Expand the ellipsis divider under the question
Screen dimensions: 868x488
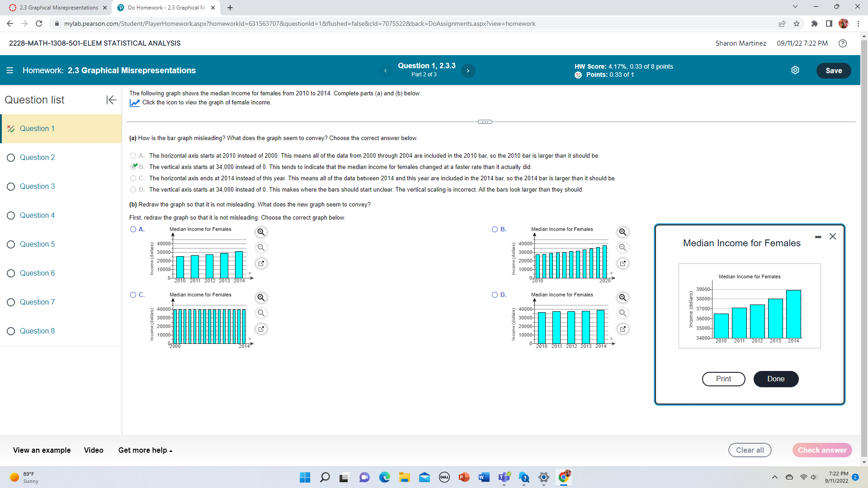[485, 122]
